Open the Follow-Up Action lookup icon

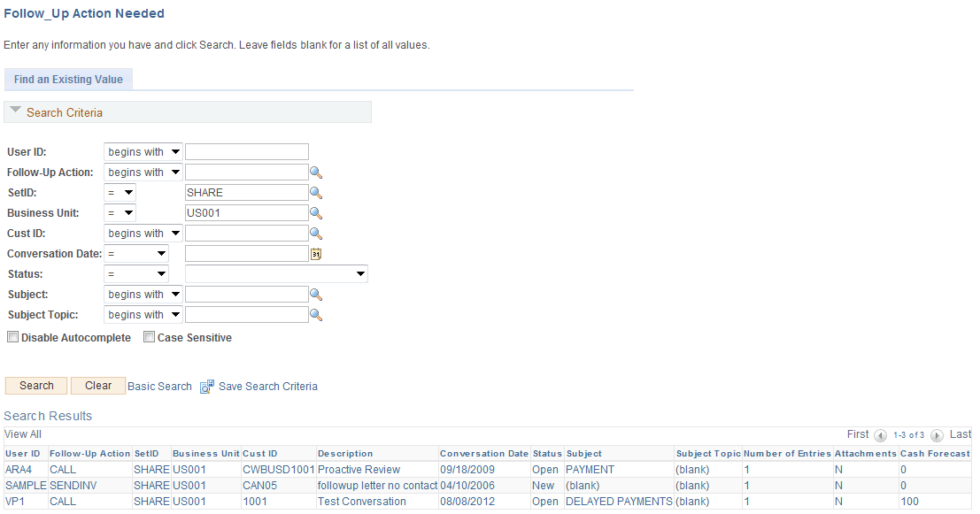pyautogui.click(x=316, y=172)
